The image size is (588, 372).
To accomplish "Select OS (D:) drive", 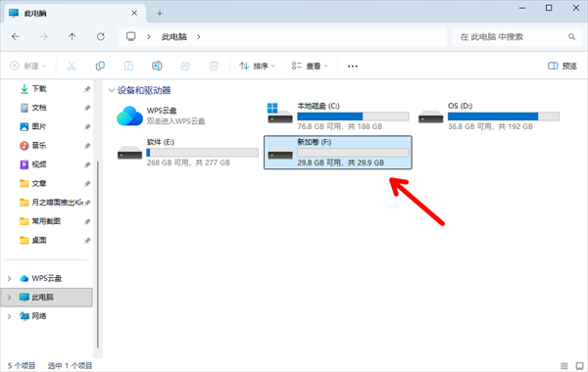I will pos(489,116).
